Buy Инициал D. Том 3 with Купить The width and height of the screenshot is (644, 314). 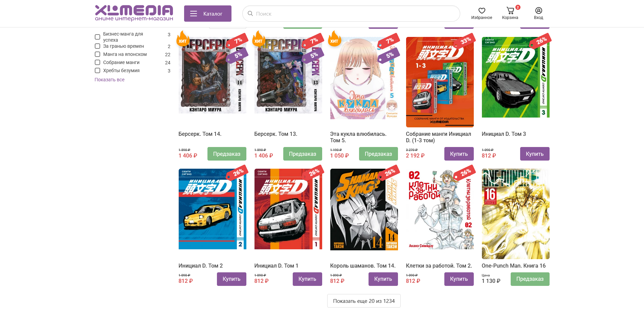pyautogui.click(x=535, y=154)
